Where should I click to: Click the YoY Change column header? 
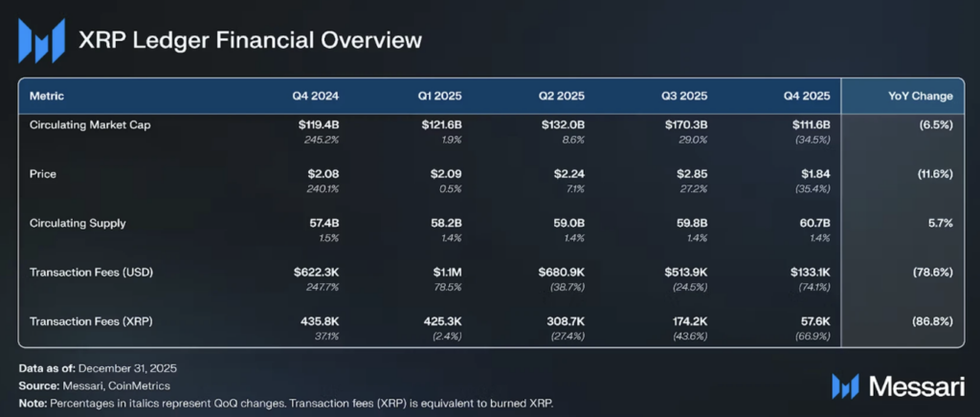pyautogui.click(x=921, y=97)
